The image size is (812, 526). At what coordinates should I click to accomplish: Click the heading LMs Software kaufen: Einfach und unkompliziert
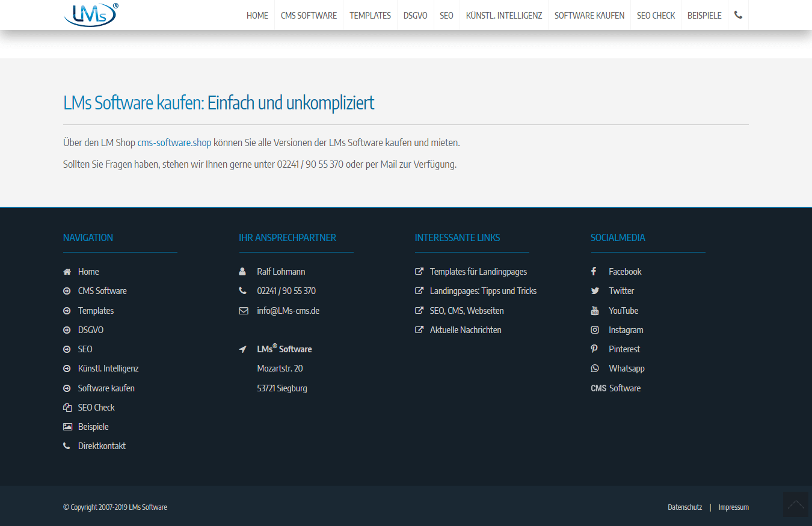pyautogui.click(x=219, y=103)
